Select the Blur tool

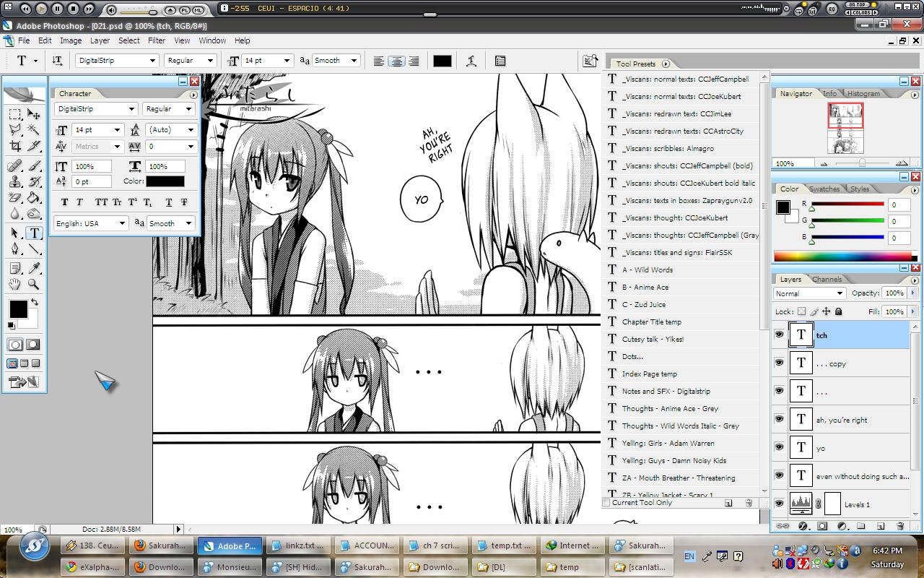[x=15, y=214]
